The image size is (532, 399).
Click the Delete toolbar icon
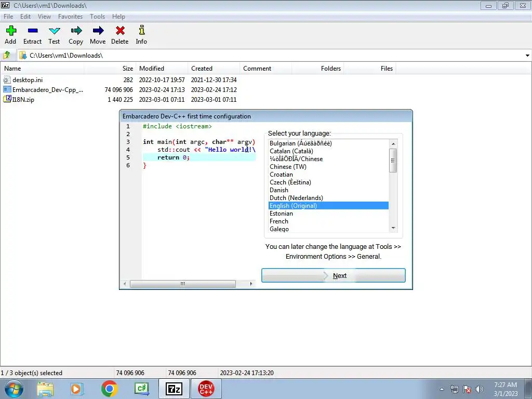(x=120, y=31)
